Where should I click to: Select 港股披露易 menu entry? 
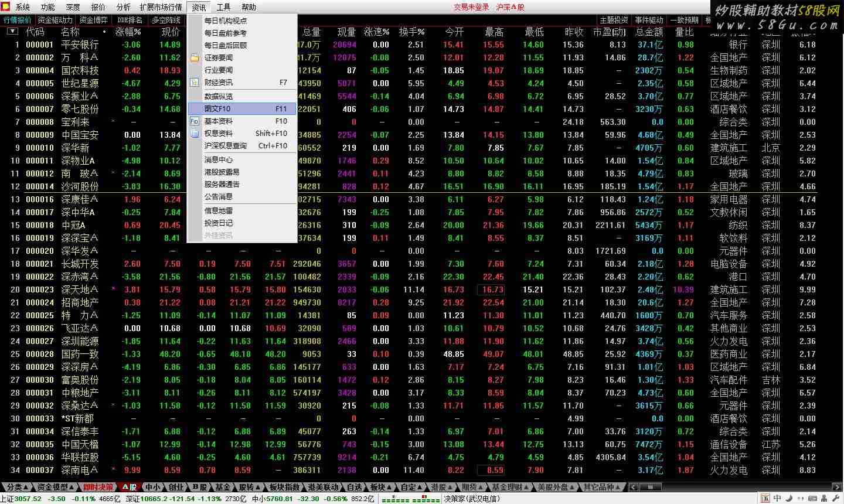point(242,172)
